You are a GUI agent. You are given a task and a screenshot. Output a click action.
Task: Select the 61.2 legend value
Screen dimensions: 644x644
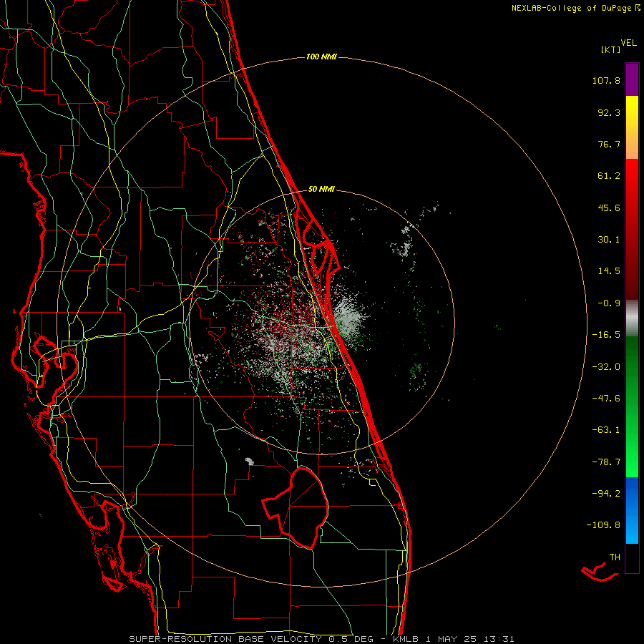(609, 176)
